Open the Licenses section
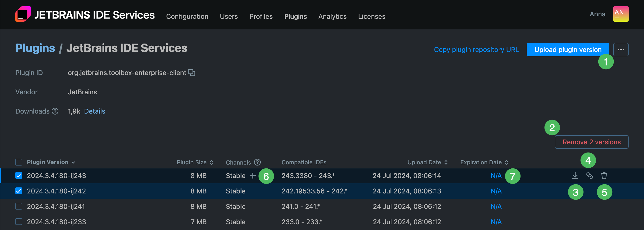This screenshot has width=644, height=230. point(372,16)
